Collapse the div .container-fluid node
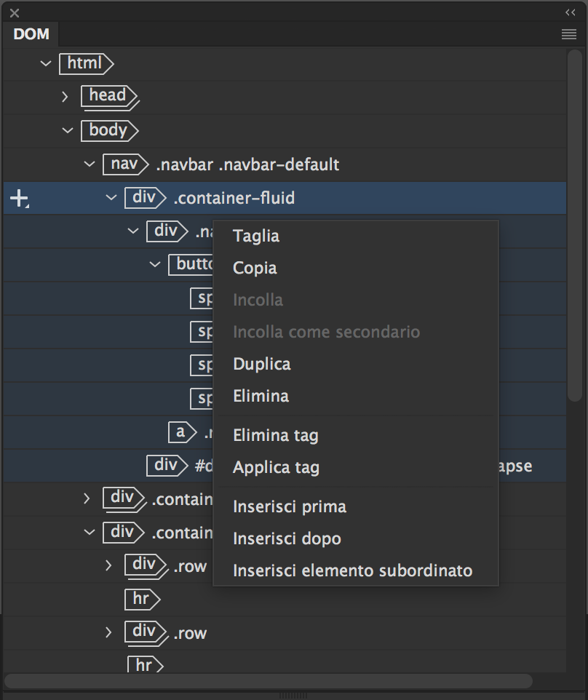This screenshot has width=588, height=700. [x=111, y=198]
